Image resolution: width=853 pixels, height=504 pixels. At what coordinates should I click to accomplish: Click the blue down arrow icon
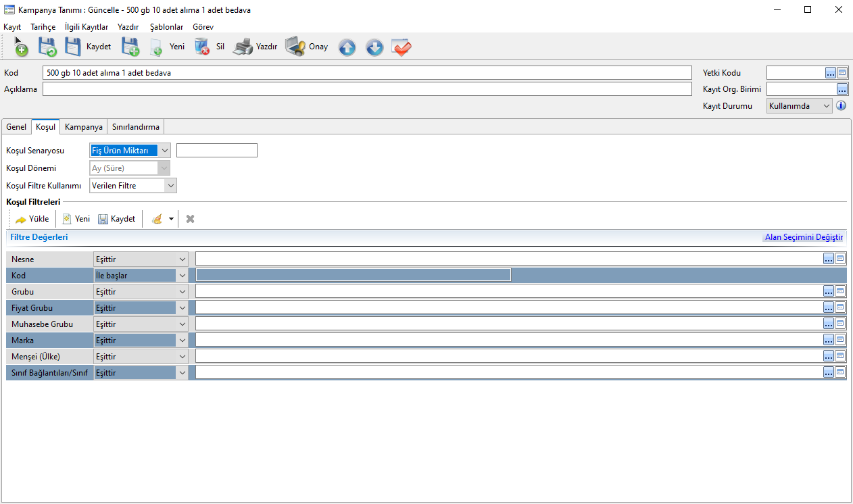374,47
